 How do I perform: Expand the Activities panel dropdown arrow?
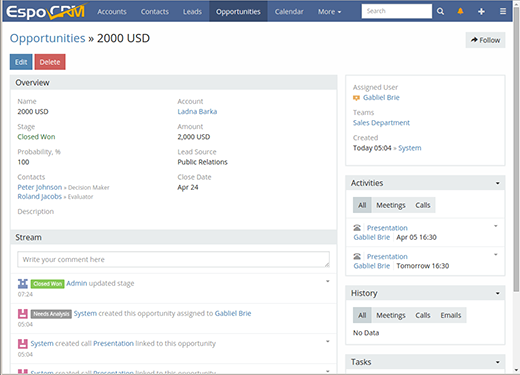[x=497, y=183]
